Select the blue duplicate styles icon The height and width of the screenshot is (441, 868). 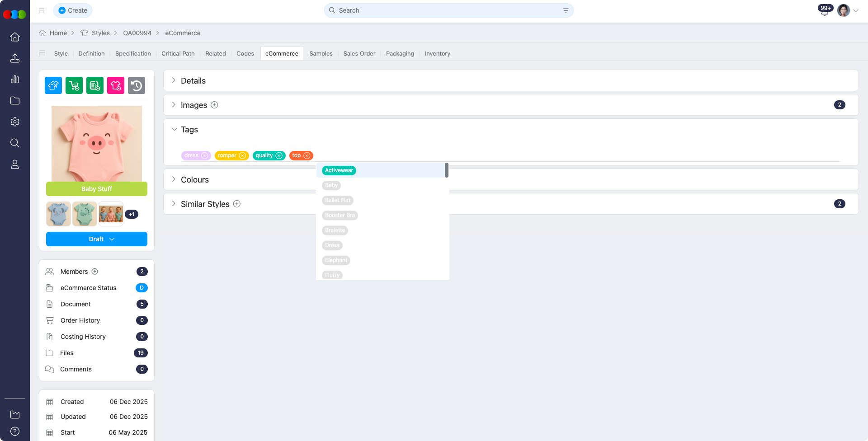pos(53,85)
